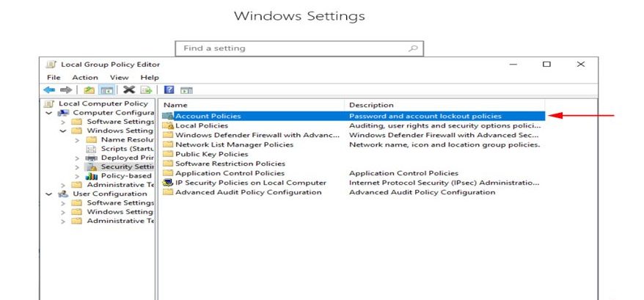Click the Forward arrow toolbar icon
This screenshot has width=644, height=300.
click(x=66, y=89)
